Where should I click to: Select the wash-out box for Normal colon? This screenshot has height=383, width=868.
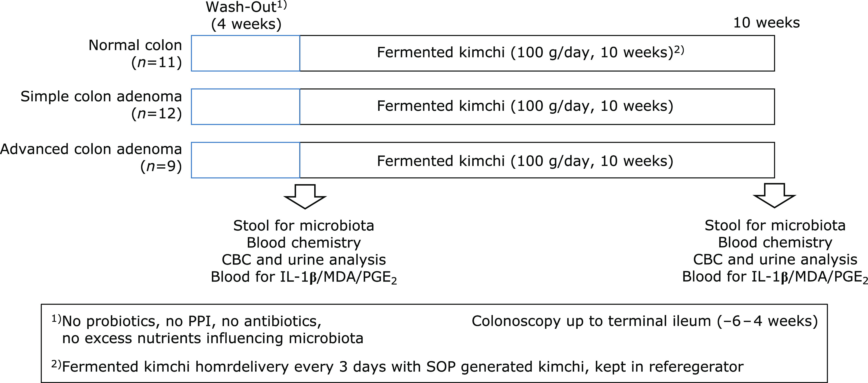(x=245, y=53)
